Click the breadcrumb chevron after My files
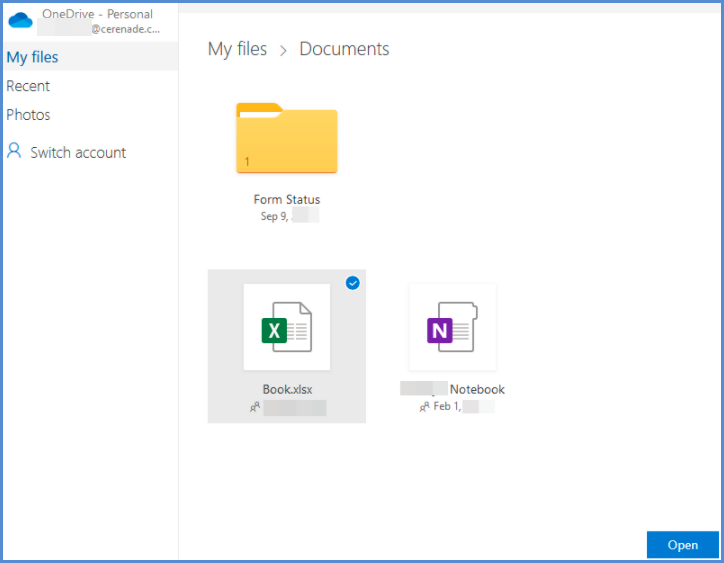Image resolution: width=724 pixels, height=563 pixels. click(283, 50)
